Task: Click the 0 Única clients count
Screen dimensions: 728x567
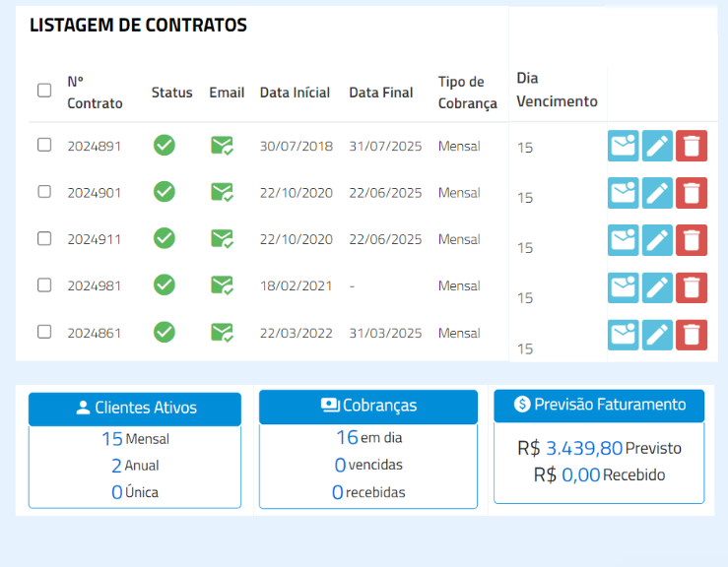Action: coord(135,492)
